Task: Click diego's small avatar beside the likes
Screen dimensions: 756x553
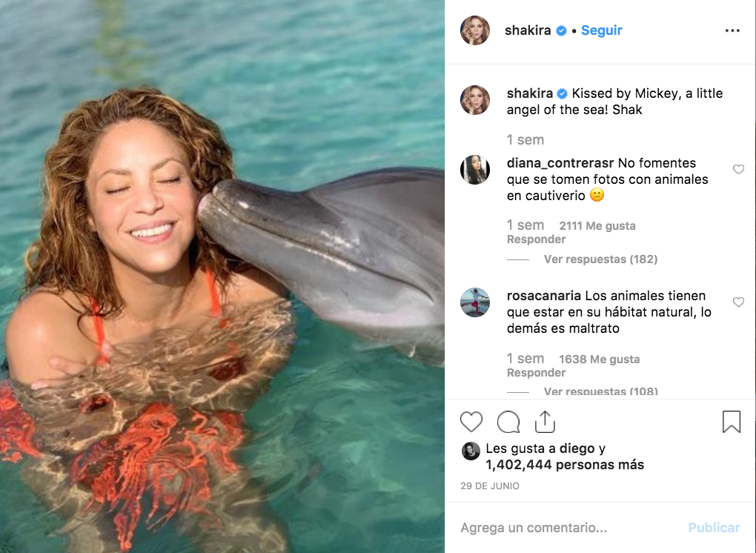Action: (x=471, y=451)
